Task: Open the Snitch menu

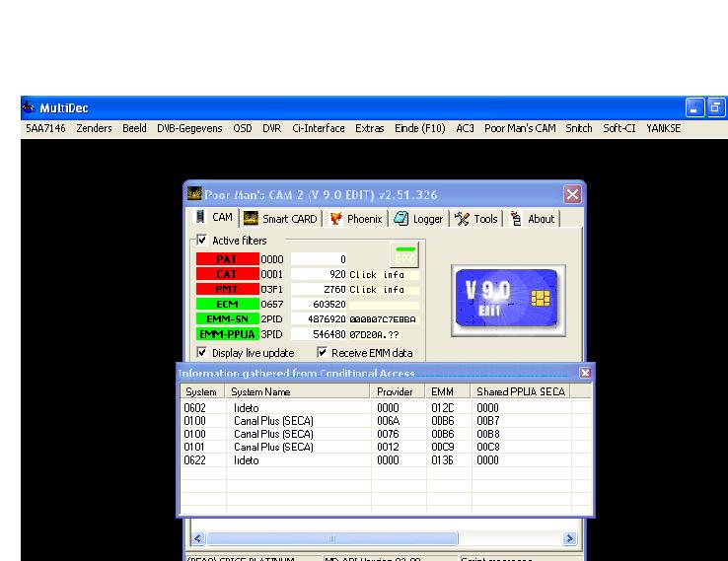Action: 578,128
